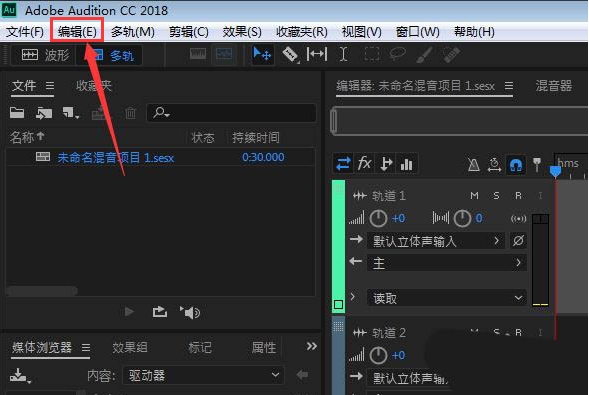Open 默认立体声输入 input dropdown on 轨道 1
The height and width of the screenshot is (395, 589).
click(x=436, y=241)
